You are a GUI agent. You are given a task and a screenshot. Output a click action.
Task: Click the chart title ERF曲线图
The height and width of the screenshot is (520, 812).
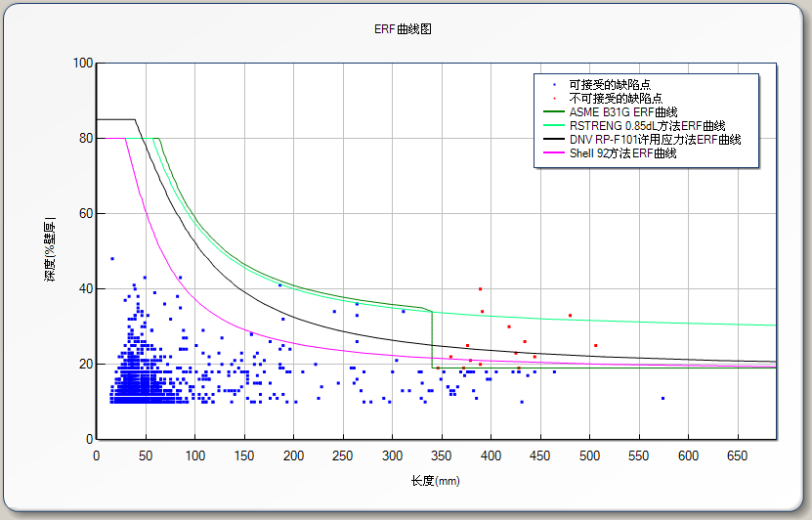403,29
